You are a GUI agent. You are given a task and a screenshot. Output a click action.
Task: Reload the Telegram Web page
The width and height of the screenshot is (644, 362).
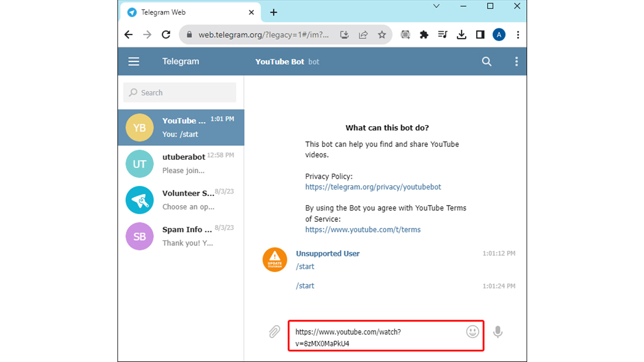(166, 35)
